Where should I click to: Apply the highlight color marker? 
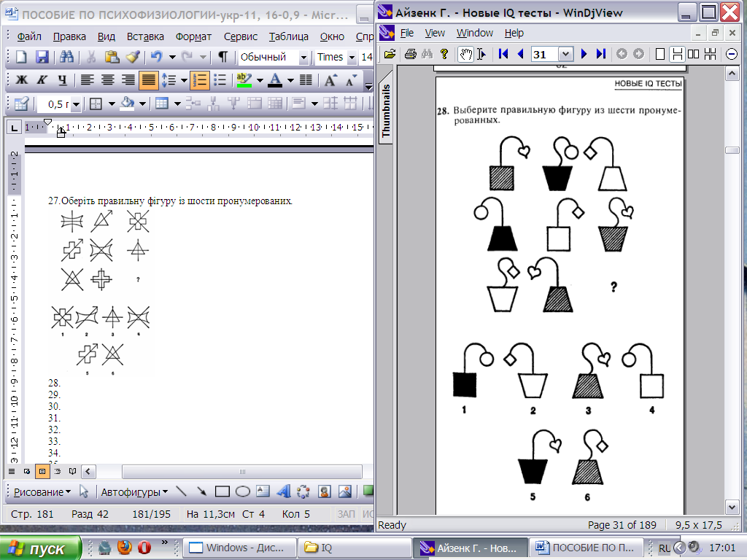(x=244, y=80)
